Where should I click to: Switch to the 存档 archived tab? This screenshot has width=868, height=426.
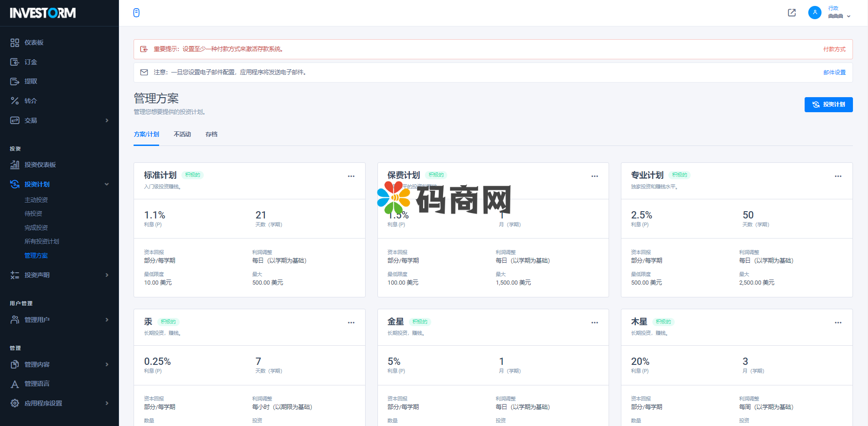211,134
